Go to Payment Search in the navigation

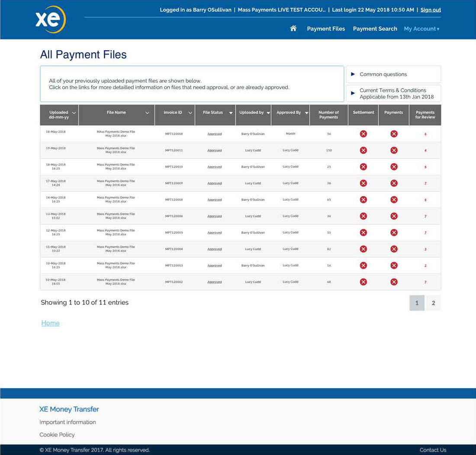pos(375,29)
